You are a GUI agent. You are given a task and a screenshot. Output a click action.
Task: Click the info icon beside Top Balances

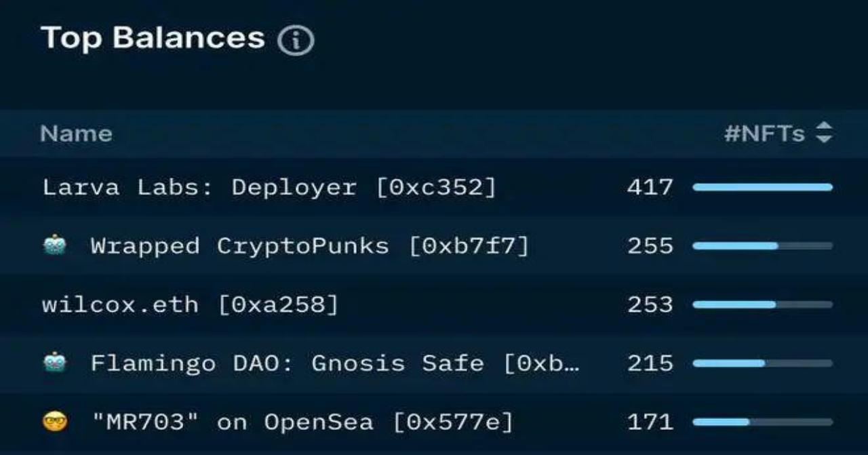[x=296, y=41]
